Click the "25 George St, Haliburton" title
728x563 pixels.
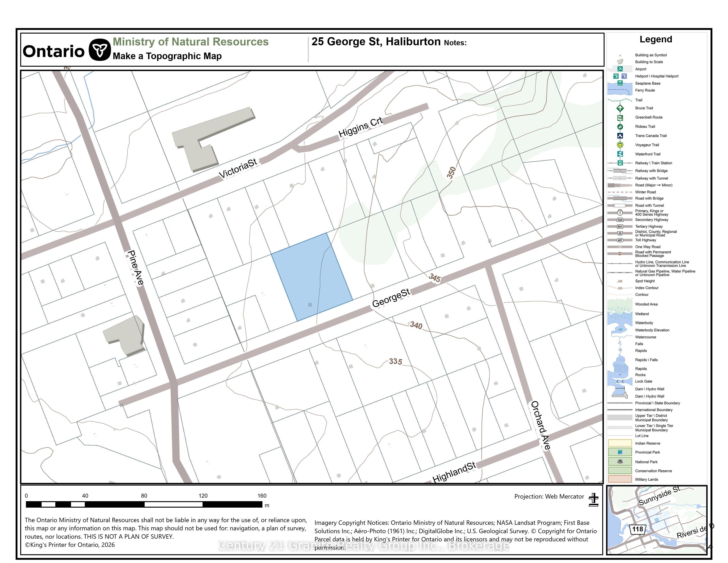tap(376, 42)
